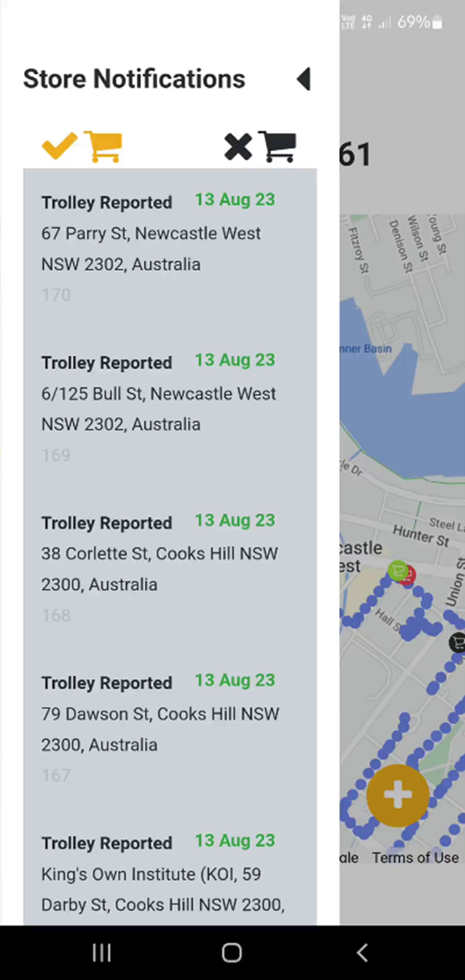Tap the orange plus add button
465x980 pixels.
click(x=398, y=795)
